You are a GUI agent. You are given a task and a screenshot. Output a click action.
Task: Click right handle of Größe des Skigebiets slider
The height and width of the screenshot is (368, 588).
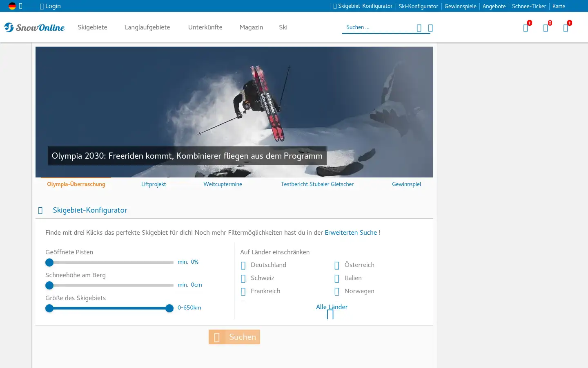coord(169,308)
